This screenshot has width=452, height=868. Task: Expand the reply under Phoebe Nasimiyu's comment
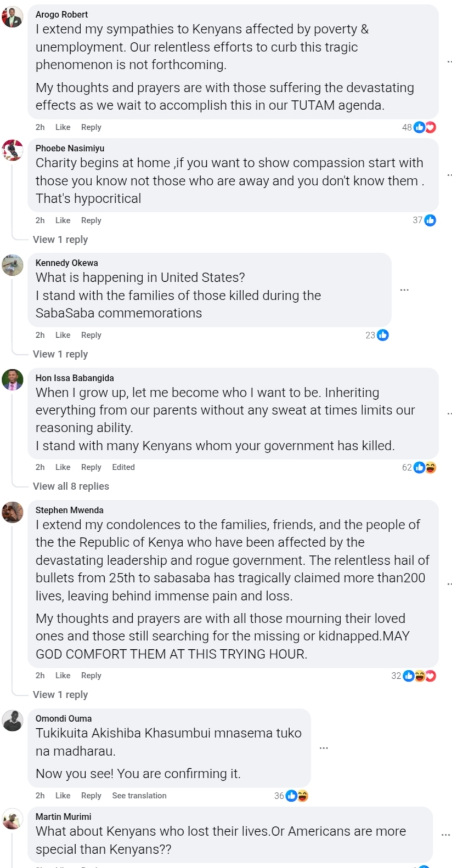click(x=60, y=240)
